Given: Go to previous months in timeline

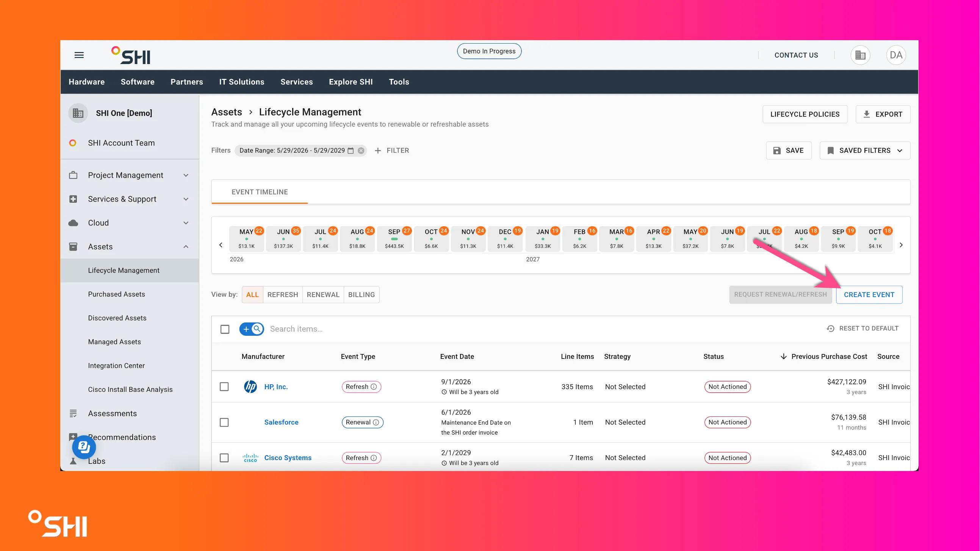Looking at the screenshot, I should pos(221,245).
